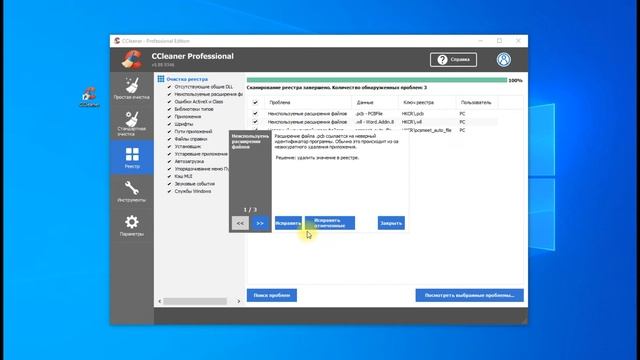640x360 pixels.
Task: Open the Справка help button
Action: pos(453,60)
